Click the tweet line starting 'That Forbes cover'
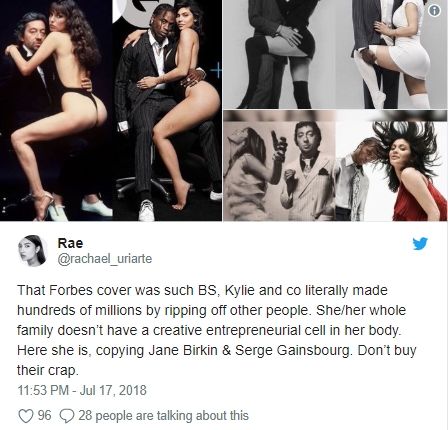The width and height of the screenshot is (448, 430). coord(202,290)
